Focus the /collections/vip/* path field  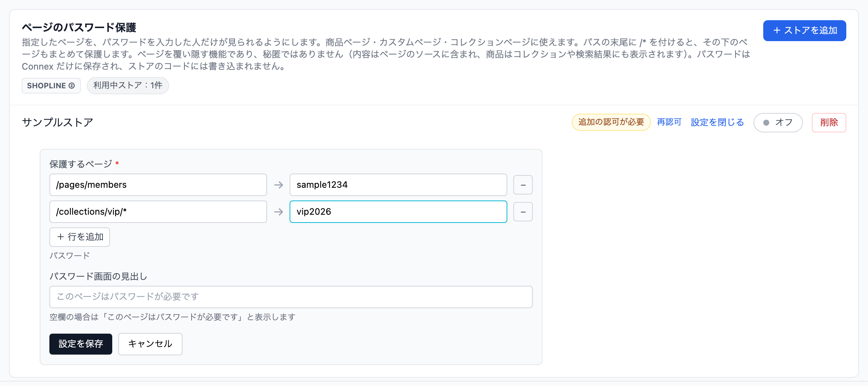[x=158, y=212]
